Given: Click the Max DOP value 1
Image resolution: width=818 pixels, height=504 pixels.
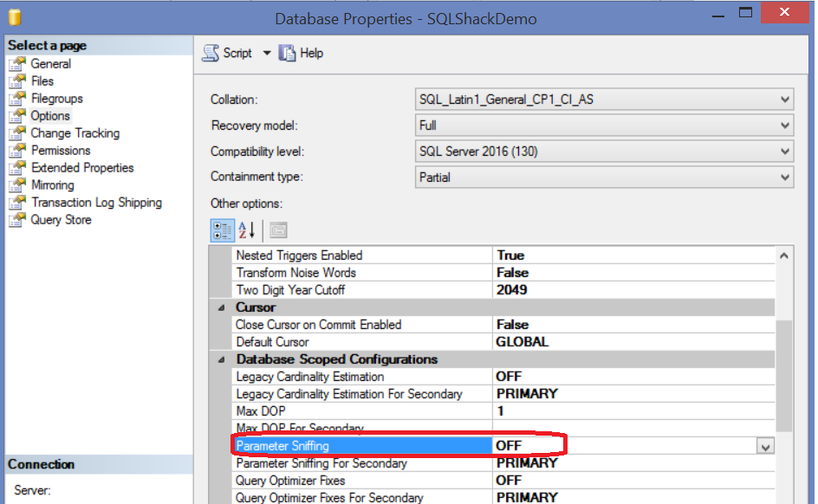Looking at the screenshot, I should point(500,410).
